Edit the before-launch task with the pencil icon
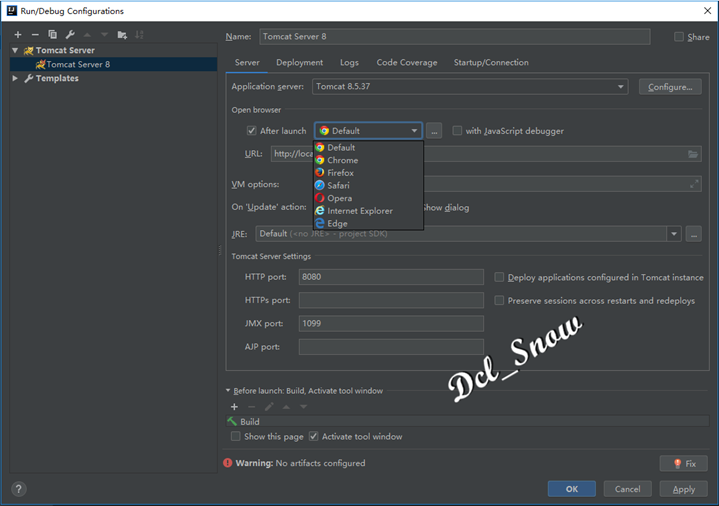The width and height of the screenshot is (719, 506). [x=269, y=407]
